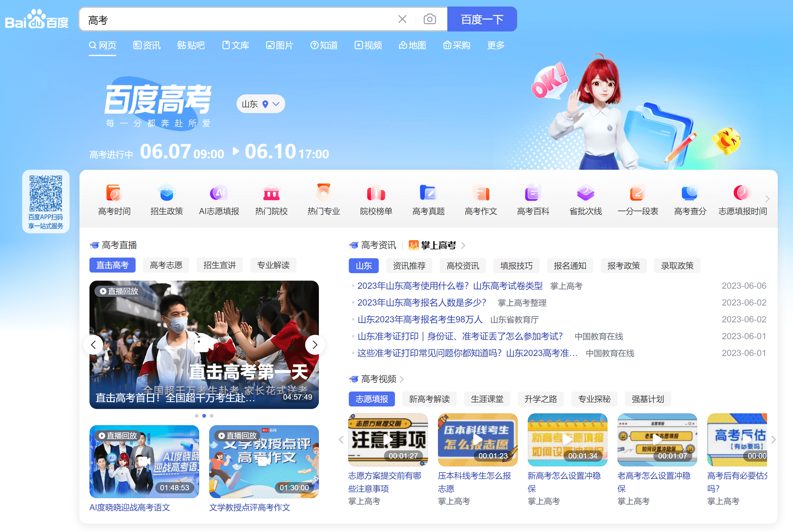The image size is (793, 532).
Task: Open the 一分一段表 icon
Action: [x=638, y=200]
